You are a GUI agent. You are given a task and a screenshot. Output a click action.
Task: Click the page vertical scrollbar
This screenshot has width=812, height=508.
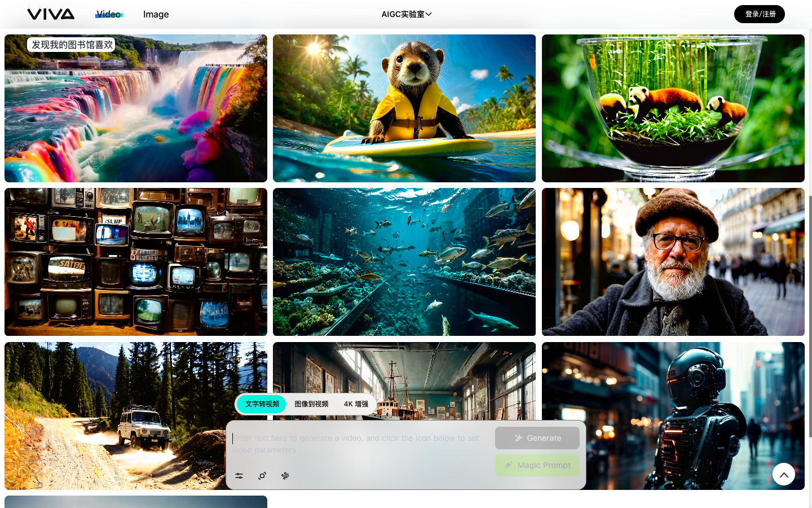[810, 316]
